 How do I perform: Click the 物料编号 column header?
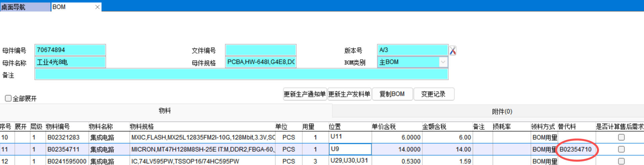click(58, 127)
